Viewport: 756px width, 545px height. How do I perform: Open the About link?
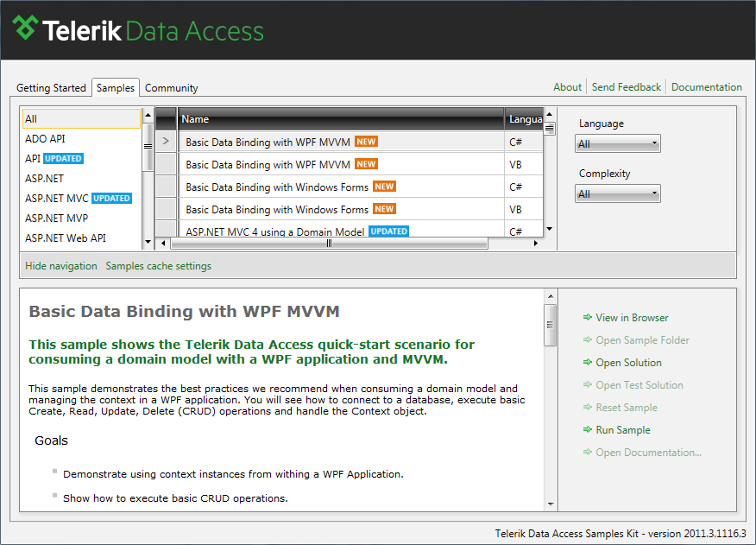pos(567,87)
